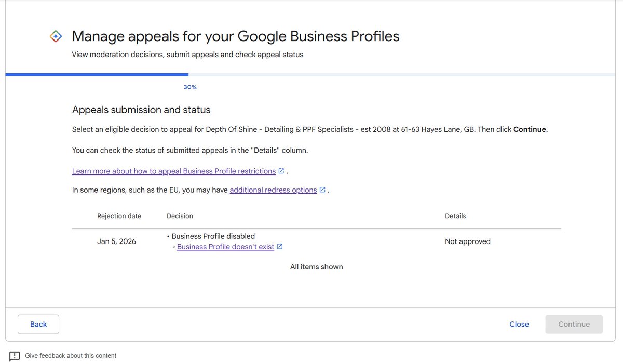Click the Close button
The width and height of the screenshot is (623, 364).
coord(519,324)
